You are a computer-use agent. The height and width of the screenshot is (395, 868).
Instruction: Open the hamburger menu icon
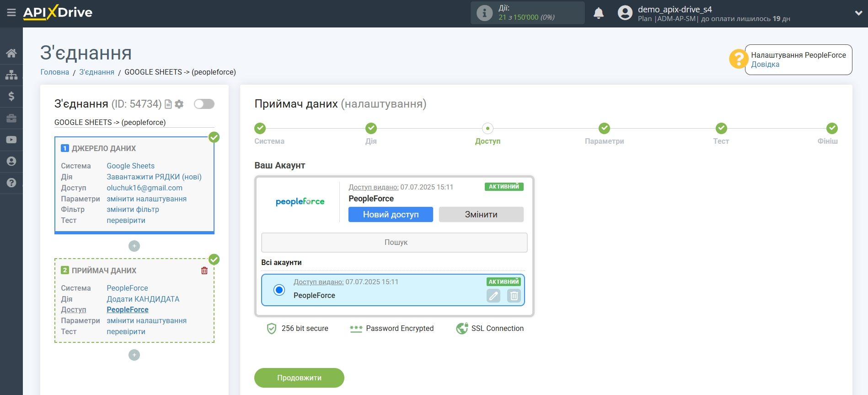pos(11,13)
